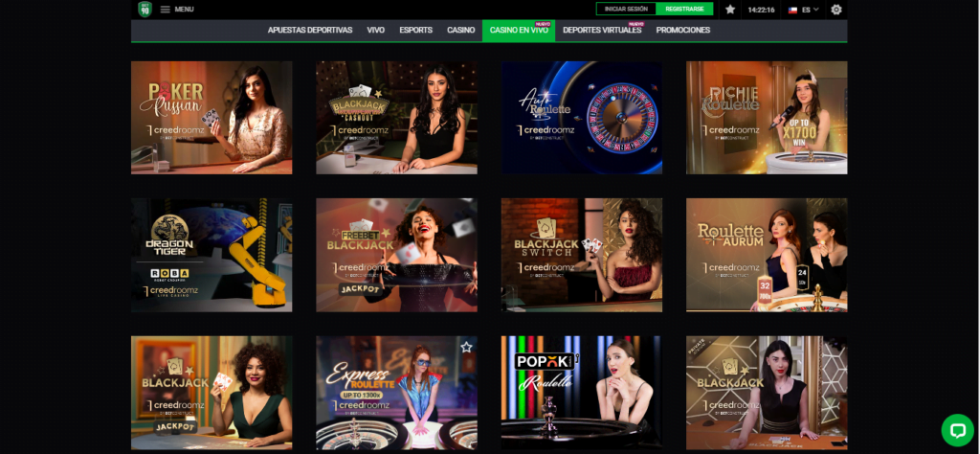This screenshot has width=980, height=454.
Task: Launch Russian Poker game thumbnail
Action: (212, 118)
